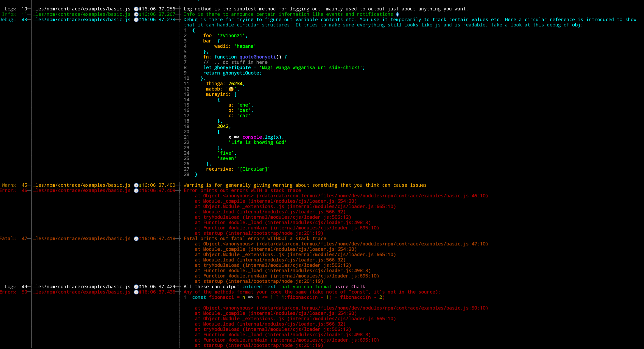The height and width of the screenshot is (349, 644).
Task: Click clock icon beside timestamp 16:06:37.256
Action: click(136, 9)
